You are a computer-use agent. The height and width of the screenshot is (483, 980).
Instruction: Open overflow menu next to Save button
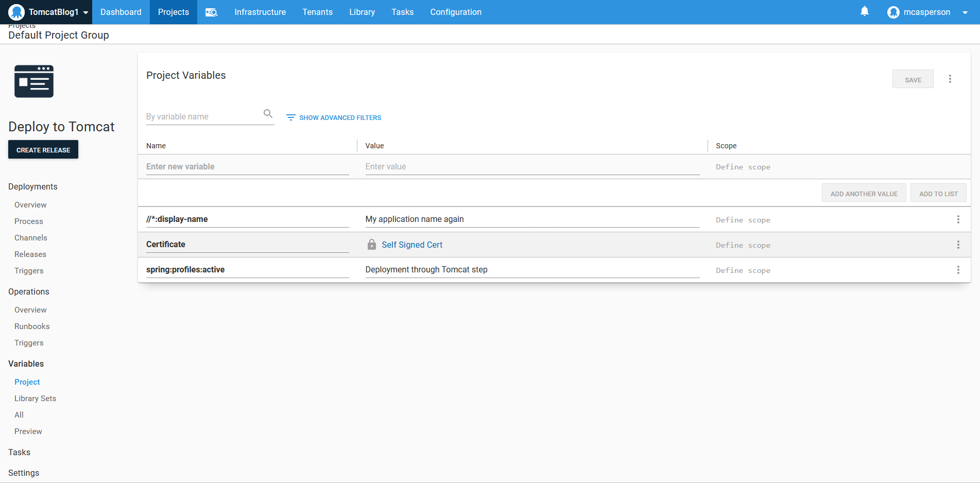(x=950, y=79)
